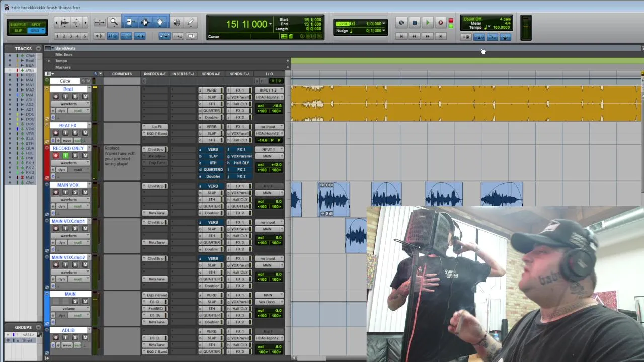Mute the Beat track

click(x=85, y=97)
